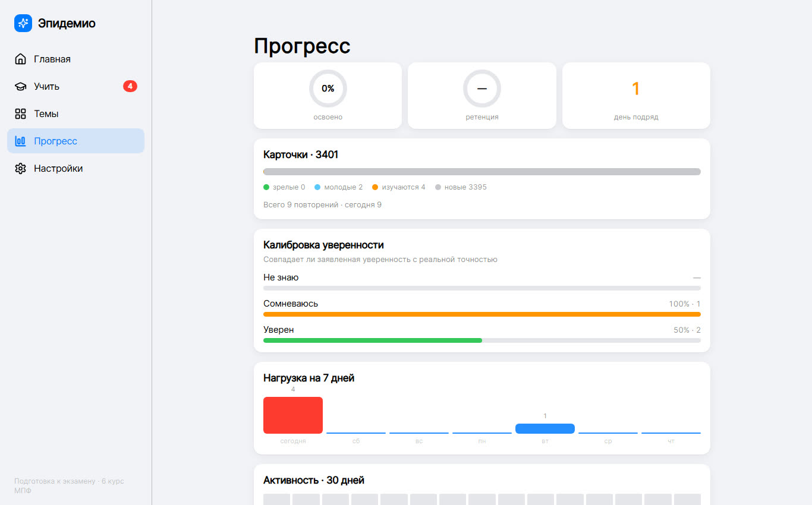
Task: Click the вс load bar line
Action: coord(419,433)
